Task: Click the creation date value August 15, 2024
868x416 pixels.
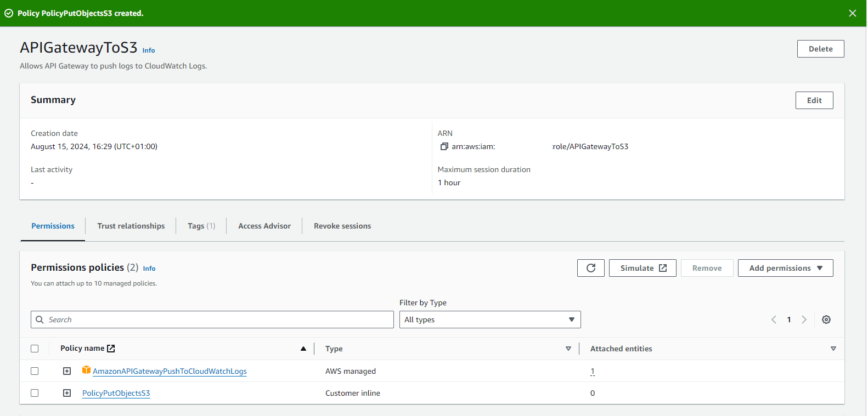Action: 94,146
